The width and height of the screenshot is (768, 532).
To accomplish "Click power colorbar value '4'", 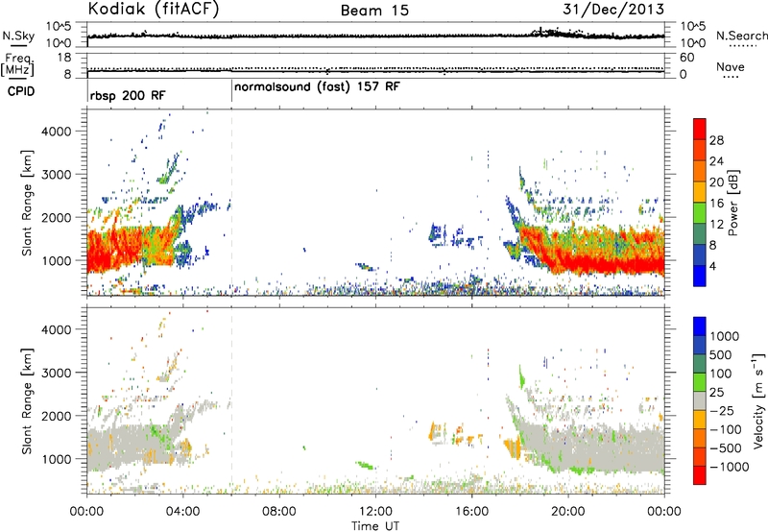I will coord(713,266).
